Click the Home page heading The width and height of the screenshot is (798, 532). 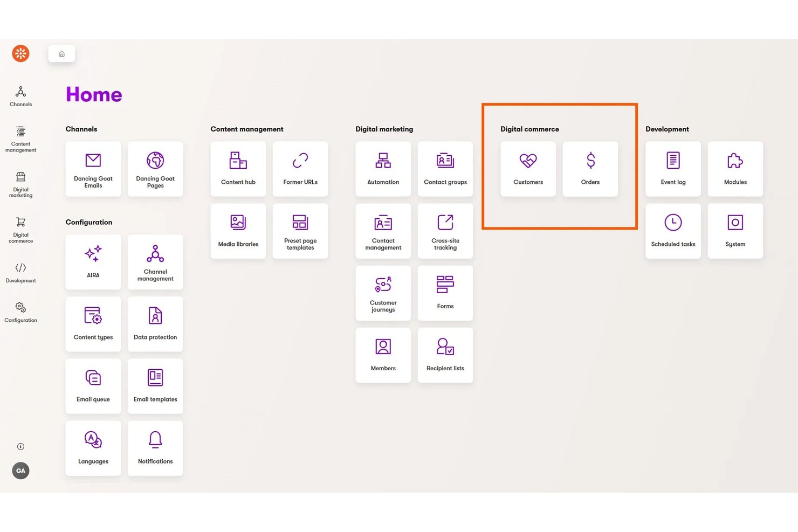click(x=94, y=94)
